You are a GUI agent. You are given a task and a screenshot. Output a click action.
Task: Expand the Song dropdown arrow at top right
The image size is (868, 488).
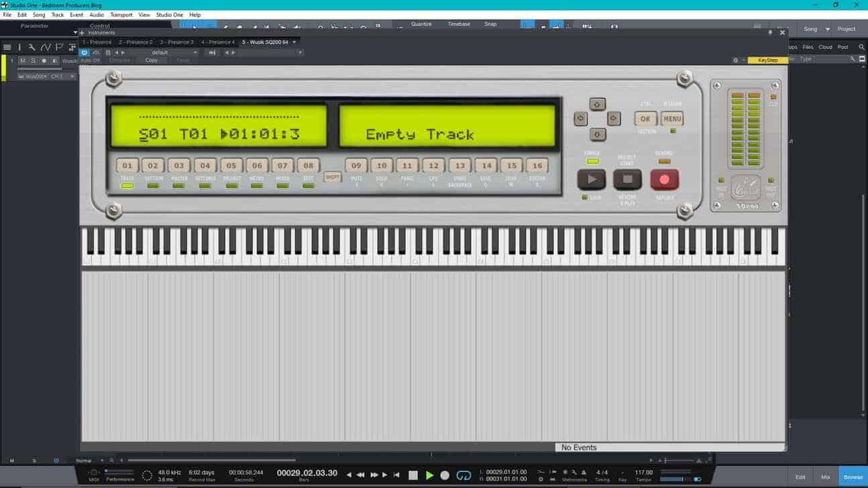[x=828, y=29]
